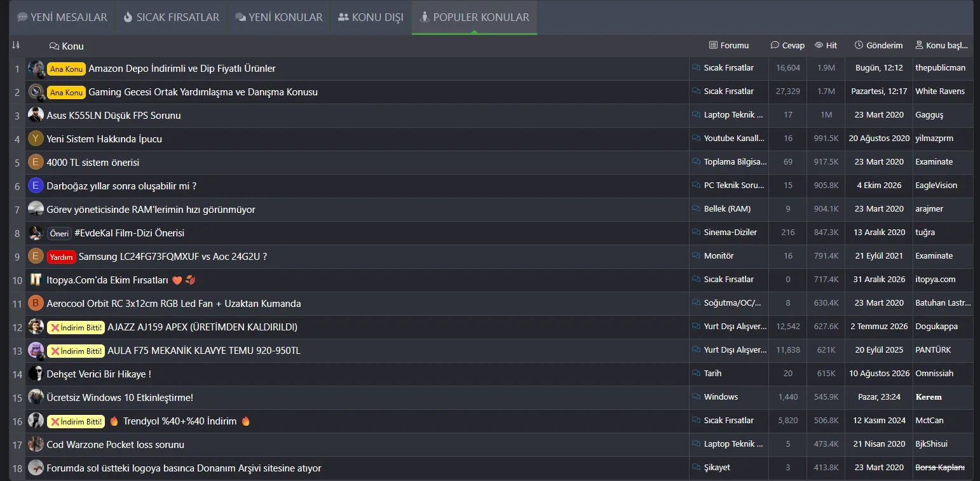Visit the Monitör forum link

click(x=719, y=256)
